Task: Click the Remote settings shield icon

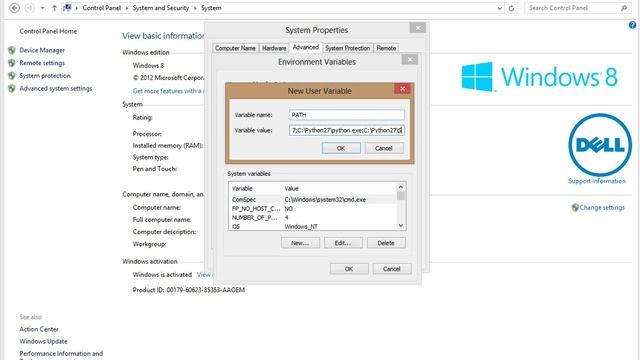Action: coord(12,63)
